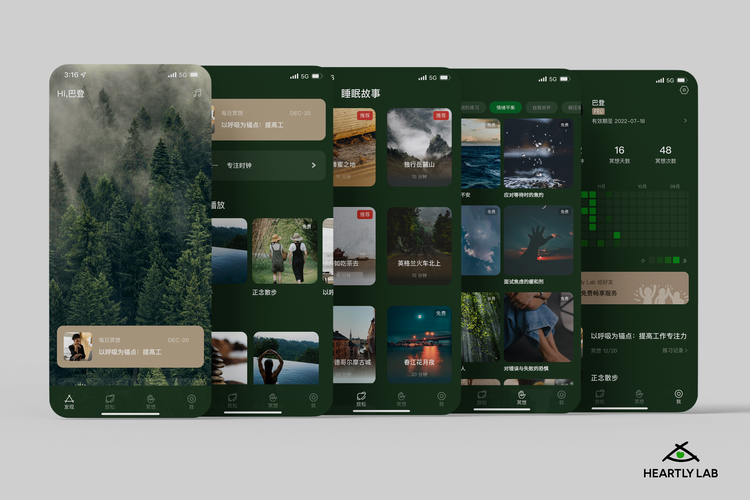Image resolution: width=750 pixels, height=500 pixels.
Task: Click the Heartly Lab eye logo
Action: [680, 452]
